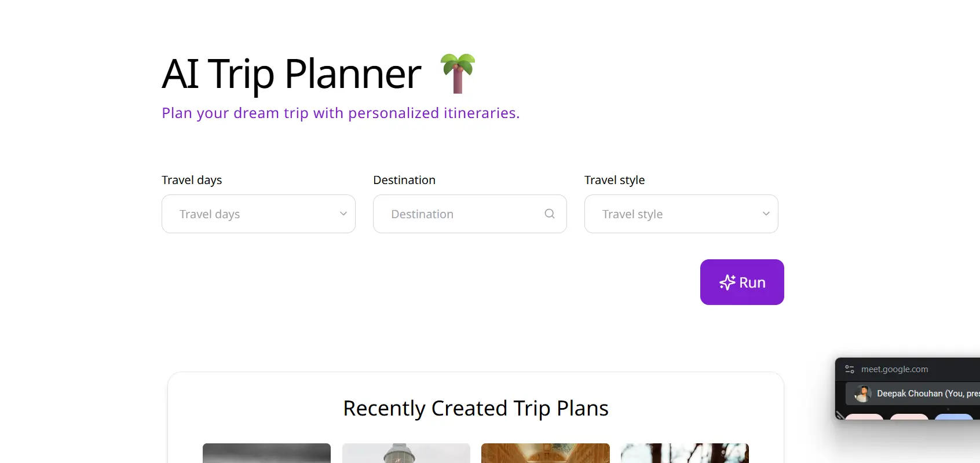This screenshot has height=463, width=980.
Task: Click the layout icon in the Meet popup
Action: 849,369
